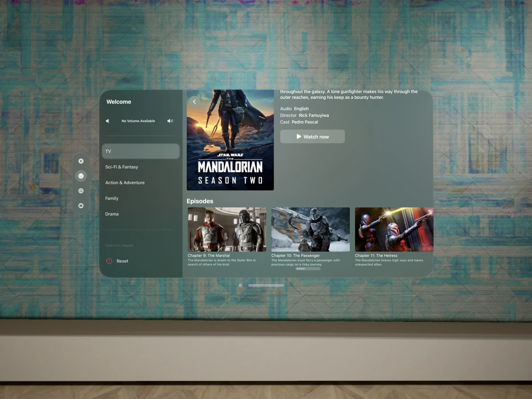Open Chapter 9: The Marshal thumbnail
The width and height of the screenshot is (532, 399).
[x=227, y=229]
